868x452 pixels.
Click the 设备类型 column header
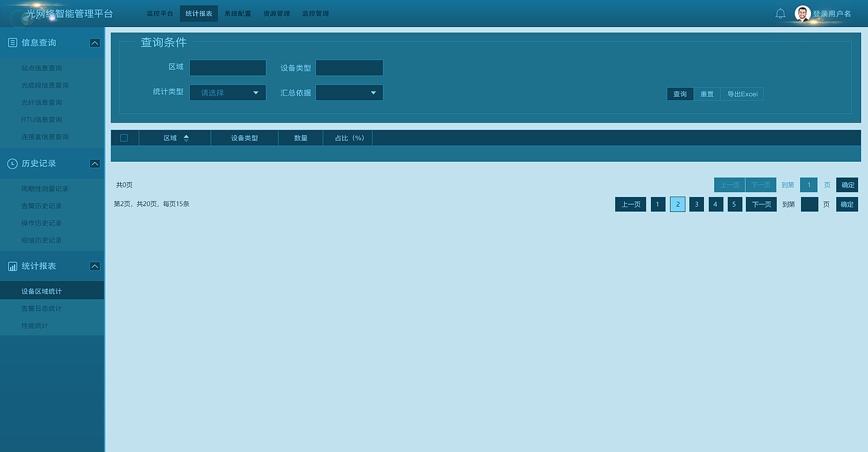(x=245, y=138)
